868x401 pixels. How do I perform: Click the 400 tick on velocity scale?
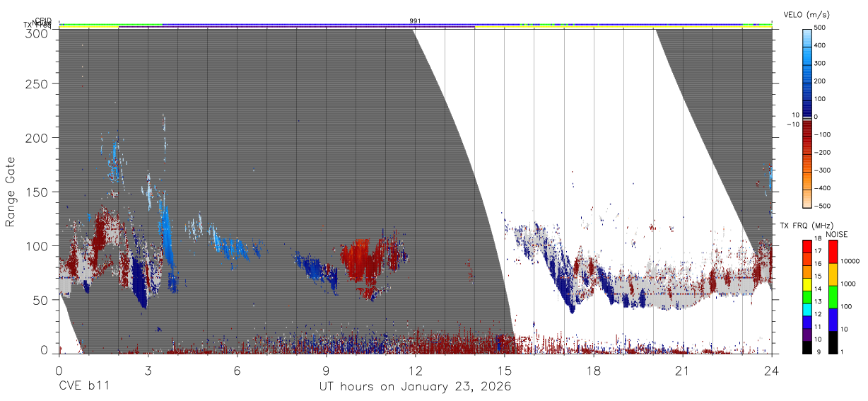tap(821, 46)
